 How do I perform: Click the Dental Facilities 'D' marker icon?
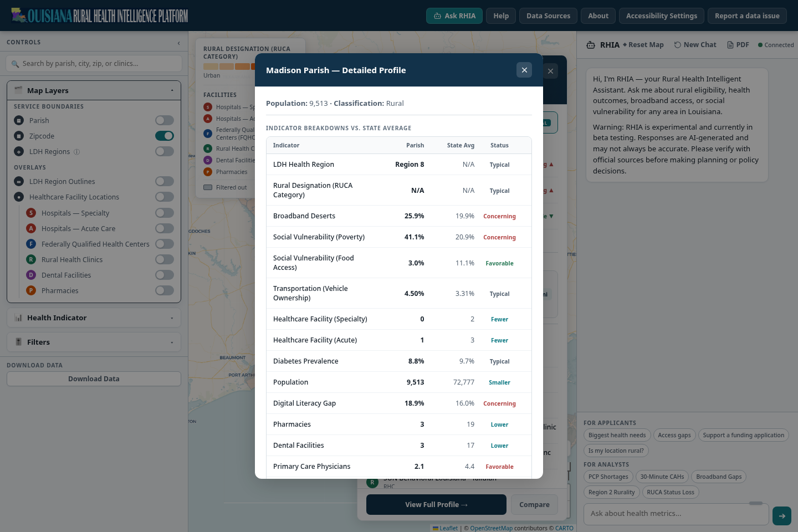click(31, 275)
